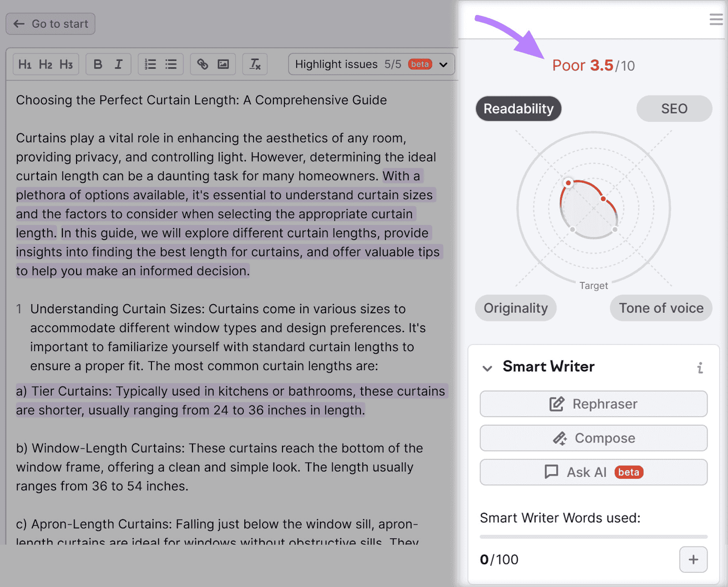Collapse the Smart Writer section
This screenshot has height=587, width=728.
point(487,369)
